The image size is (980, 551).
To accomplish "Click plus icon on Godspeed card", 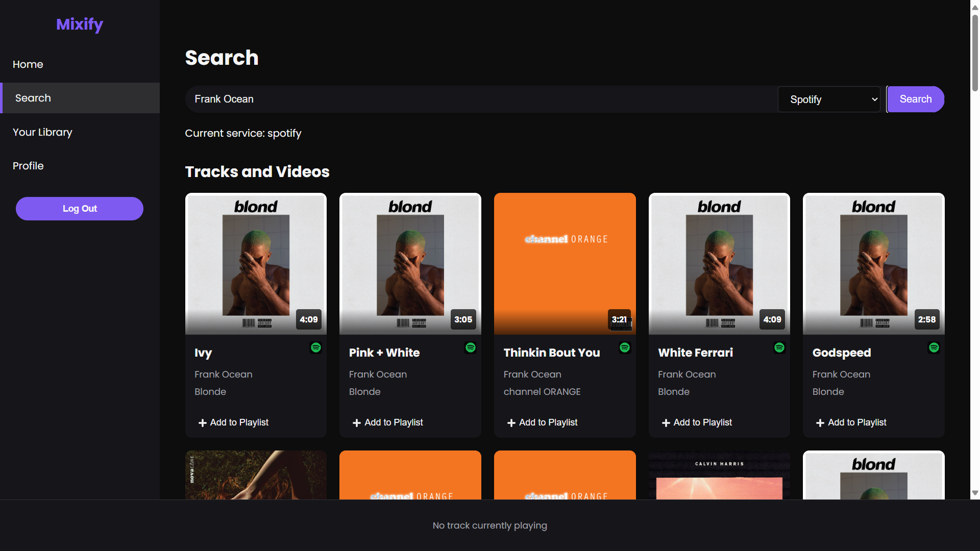I will click(x=820, y=423).
